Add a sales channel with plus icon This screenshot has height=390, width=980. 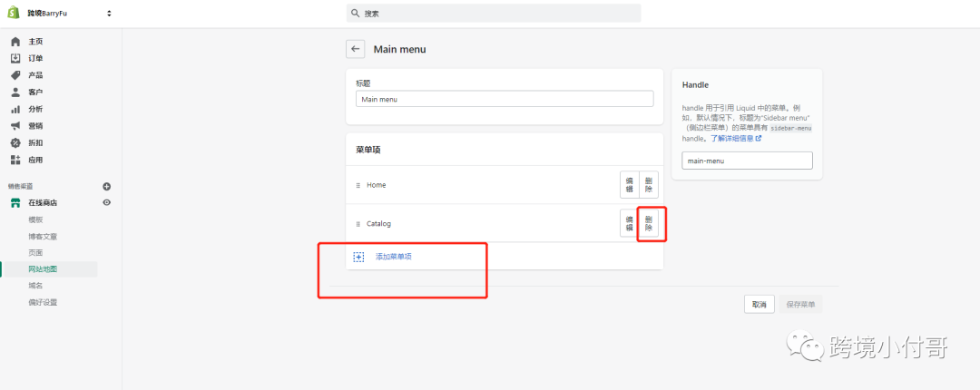(107, 186)
